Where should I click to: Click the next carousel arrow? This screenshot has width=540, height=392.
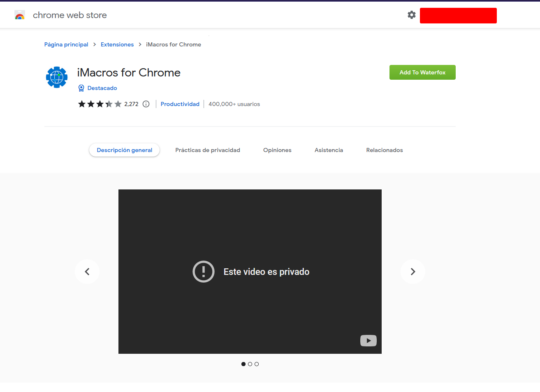(413, 271)
